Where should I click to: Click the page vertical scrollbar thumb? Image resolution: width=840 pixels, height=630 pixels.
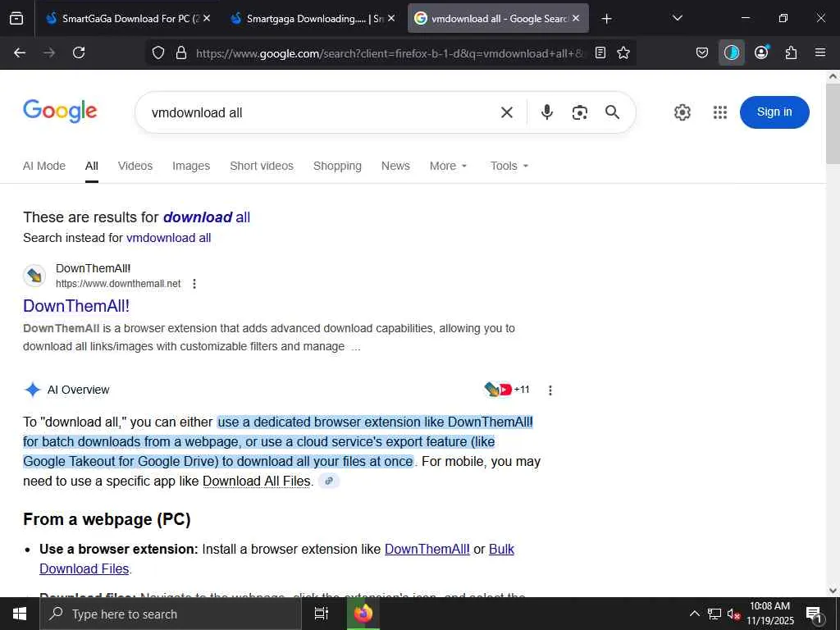pos(833,123)
